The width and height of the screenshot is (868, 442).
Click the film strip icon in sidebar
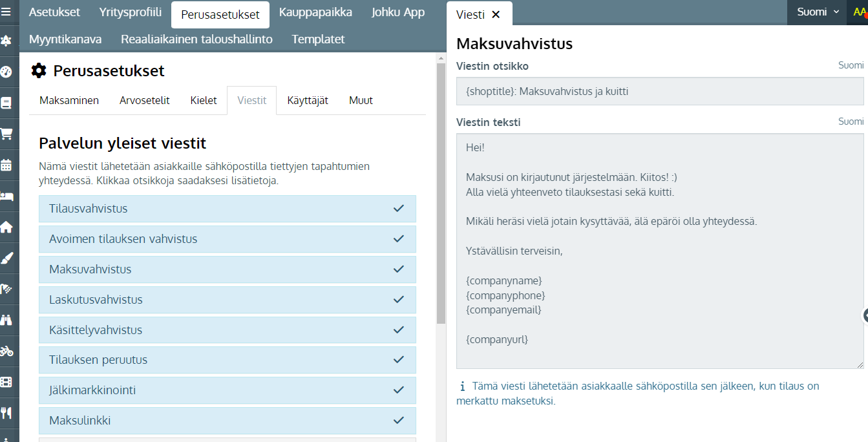pos(6,382)
